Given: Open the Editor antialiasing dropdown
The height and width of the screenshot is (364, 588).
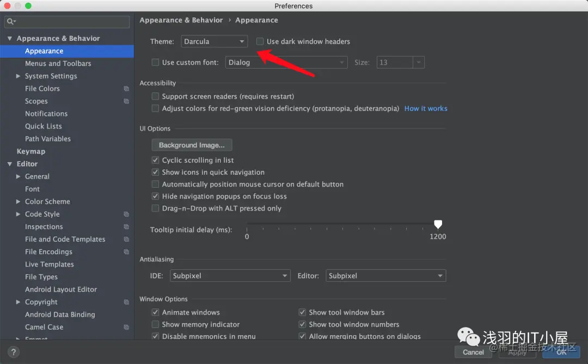Looking at the screenshot, I should click(386, 276).
